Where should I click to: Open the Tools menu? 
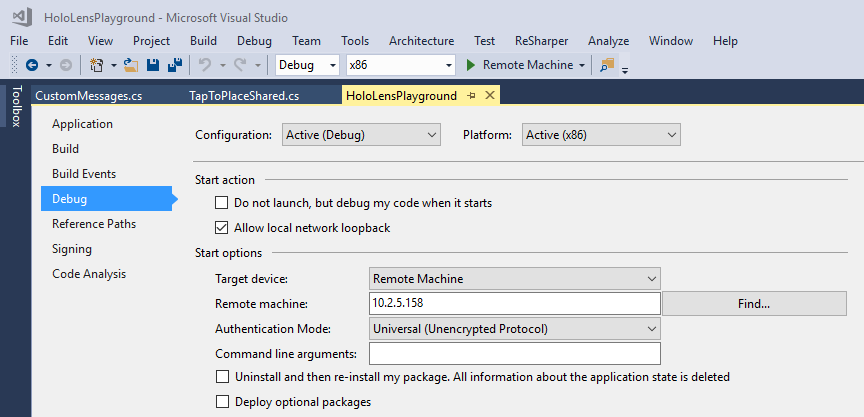coord(355,41)
